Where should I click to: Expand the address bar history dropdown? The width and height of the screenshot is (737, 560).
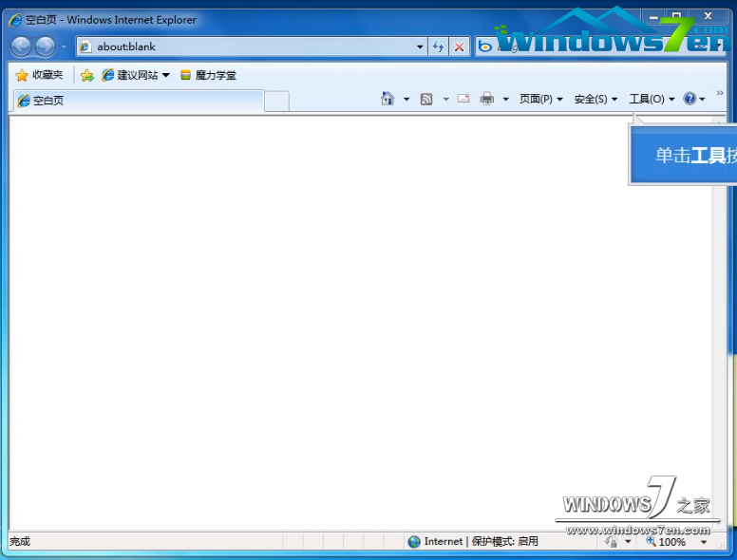[x=421, y=47]
